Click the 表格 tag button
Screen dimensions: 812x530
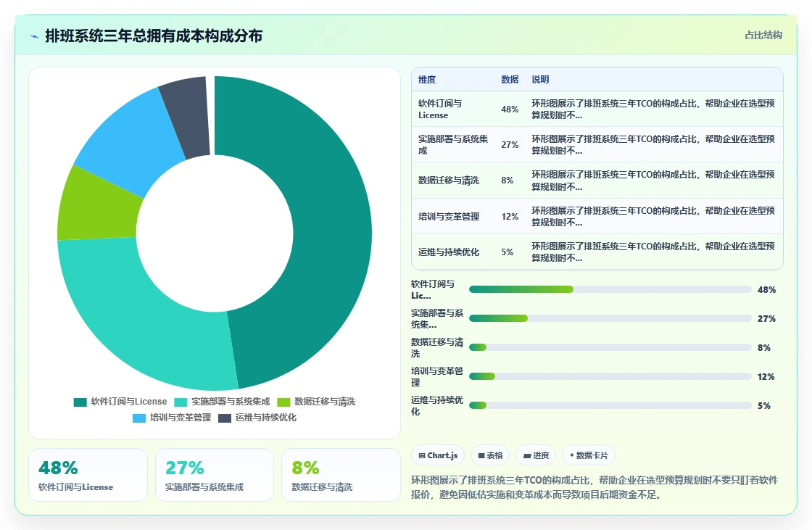point(490,455)
